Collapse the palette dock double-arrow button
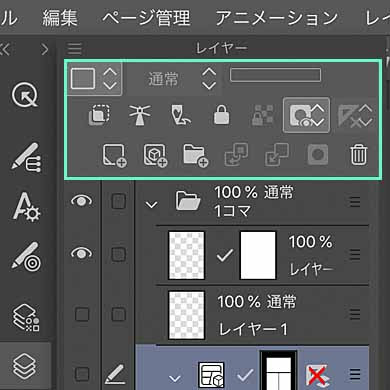Screen dimensions: 390x390 pyautogui.click(x=6, y=49)
